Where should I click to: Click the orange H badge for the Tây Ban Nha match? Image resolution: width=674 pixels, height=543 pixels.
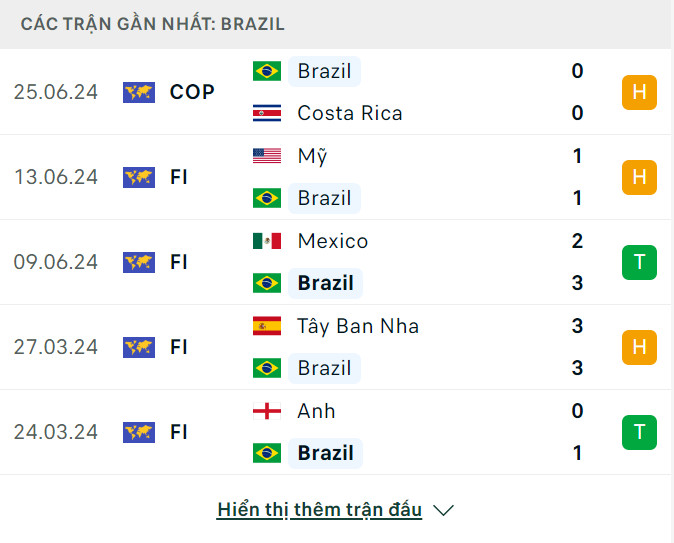639,347
